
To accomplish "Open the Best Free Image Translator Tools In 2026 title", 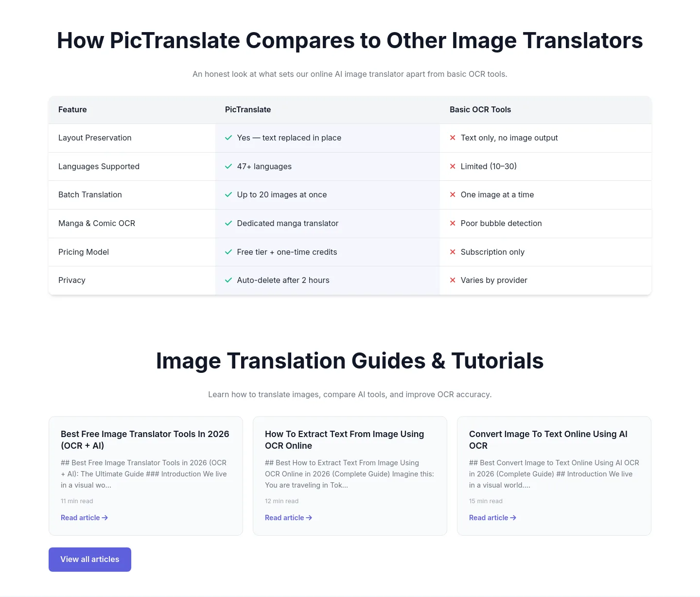I will [x=145, y=440].
